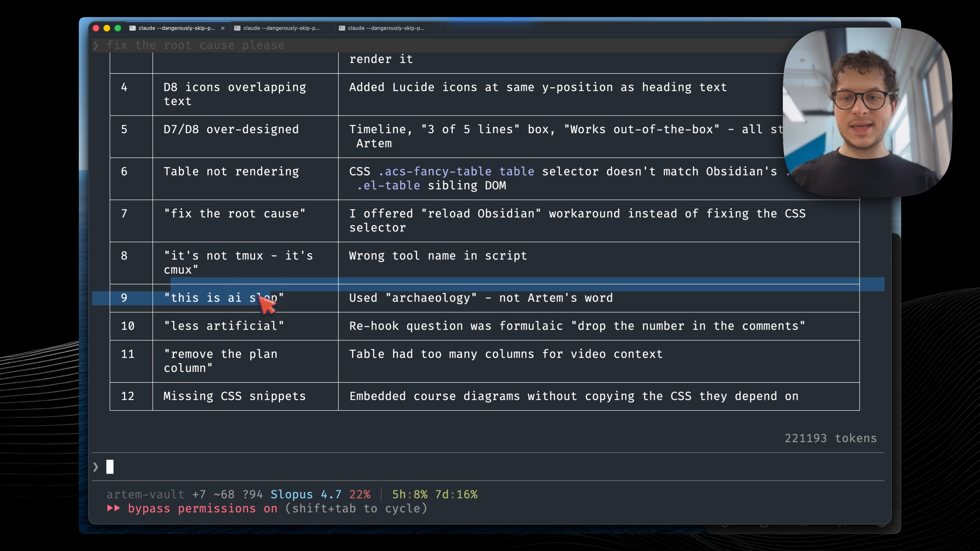The height and width of the screenshot is (551, 980).
Task: Click cell 'Missing CSS snippets'
Action: tap(245, 396)
